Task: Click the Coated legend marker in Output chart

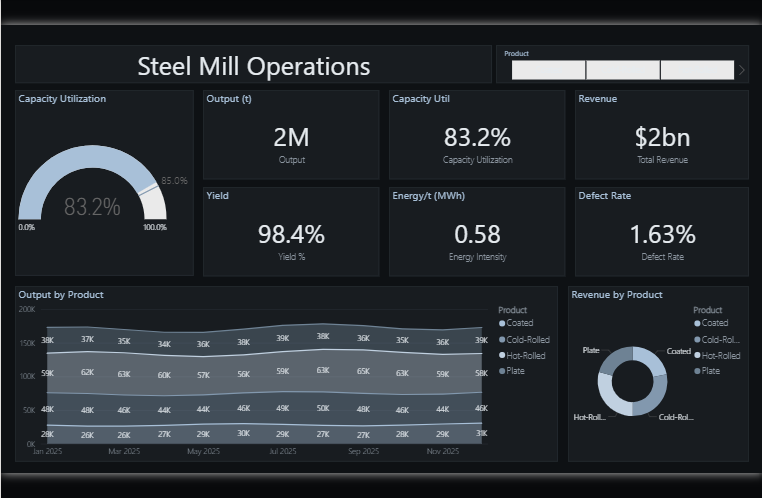Action: pos(502,324)
